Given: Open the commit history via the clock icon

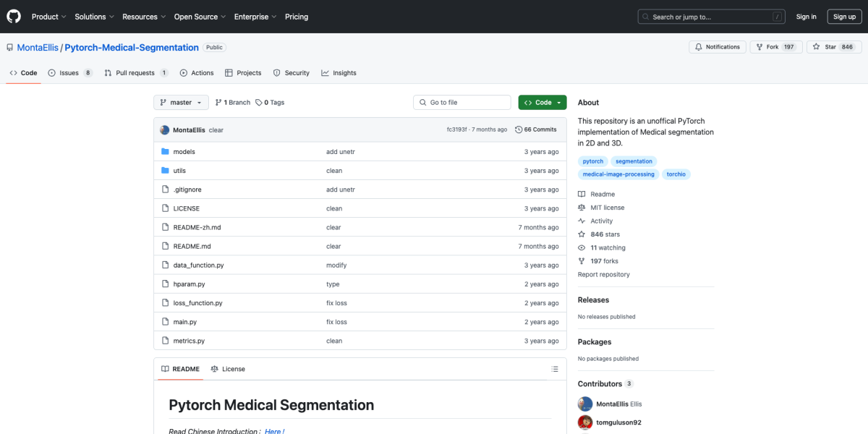Looking at the screenshot, I should [x=518, y=129].
